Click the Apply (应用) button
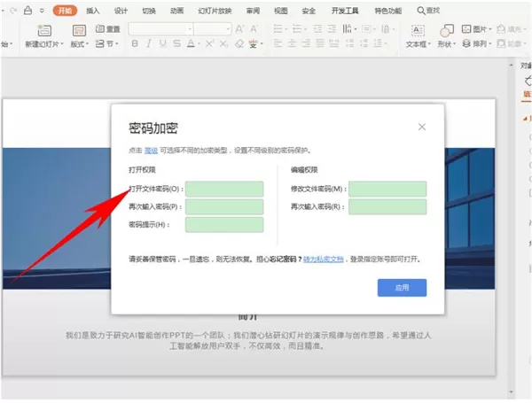Image resolution: width=532 pixels, height=403 pixels. click(x=402, y=288)
